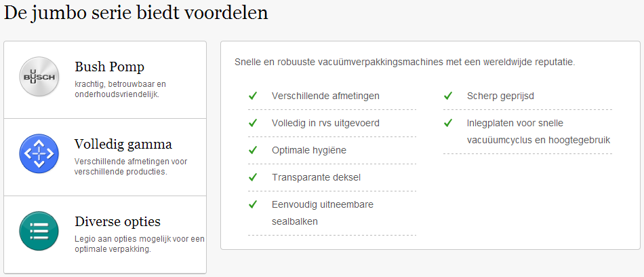The width and height of the screenshot is (644, 277).
Task: Click checkmark beside Volledig in rvs uitgevoerd
Action: [x=253, y=123]
